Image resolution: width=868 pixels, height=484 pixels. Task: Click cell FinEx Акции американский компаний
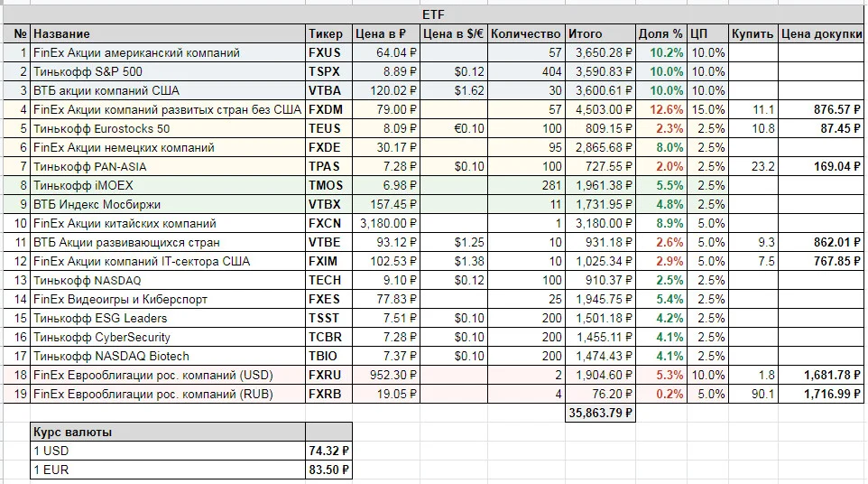tap(168, 52)
